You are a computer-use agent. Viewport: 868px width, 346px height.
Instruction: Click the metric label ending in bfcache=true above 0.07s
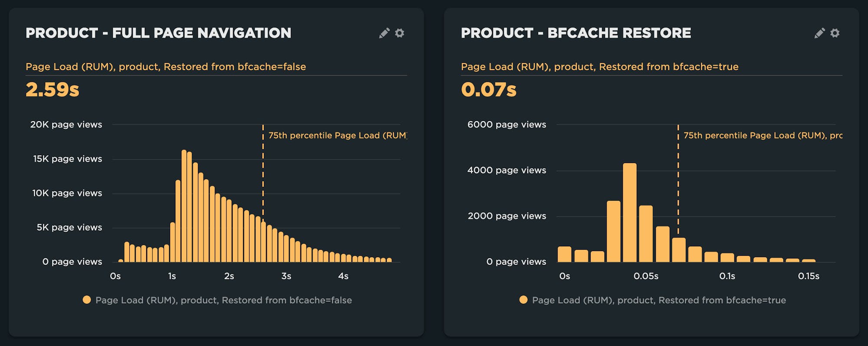click(599, 67)
